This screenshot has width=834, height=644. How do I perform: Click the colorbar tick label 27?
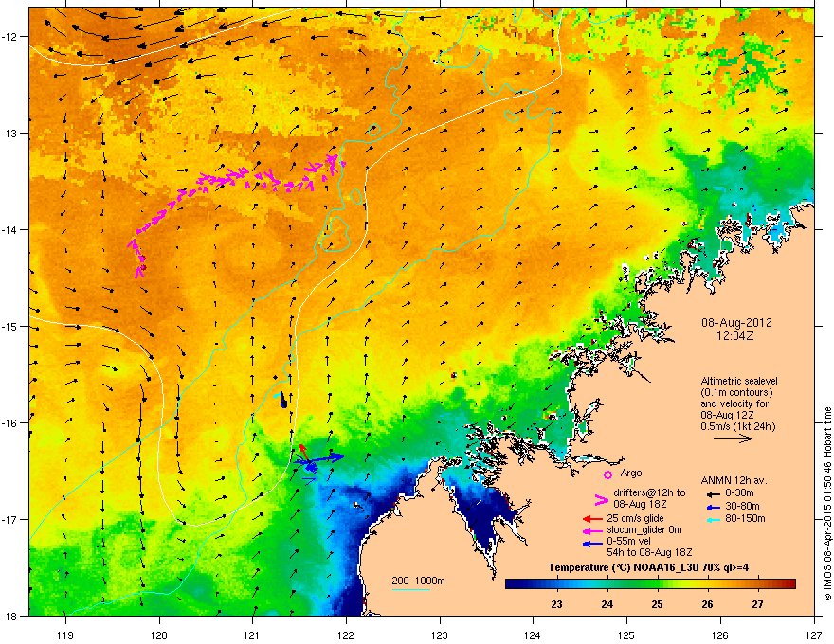pyautogui.click(x=757, y=604)
